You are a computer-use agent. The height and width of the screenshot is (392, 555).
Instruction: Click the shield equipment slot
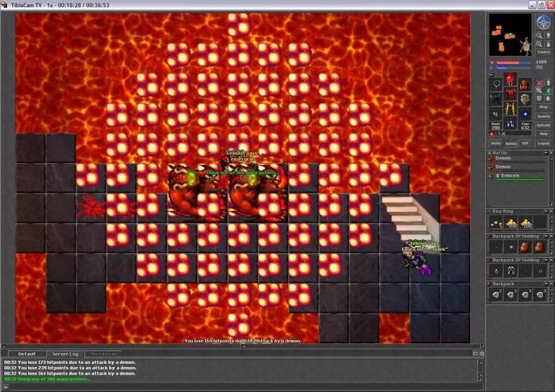[525, 99]
